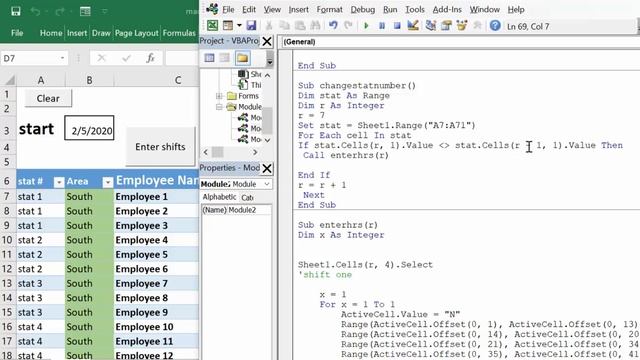
Task: Open the VBA Tools menu
Action: (415, 9)
